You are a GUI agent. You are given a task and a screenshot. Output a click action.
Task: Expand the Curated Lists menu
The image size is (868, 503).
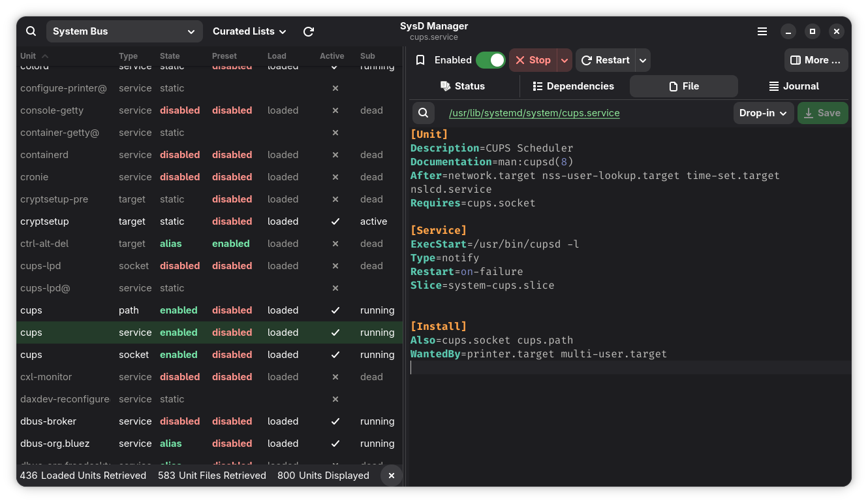(249, 31)
